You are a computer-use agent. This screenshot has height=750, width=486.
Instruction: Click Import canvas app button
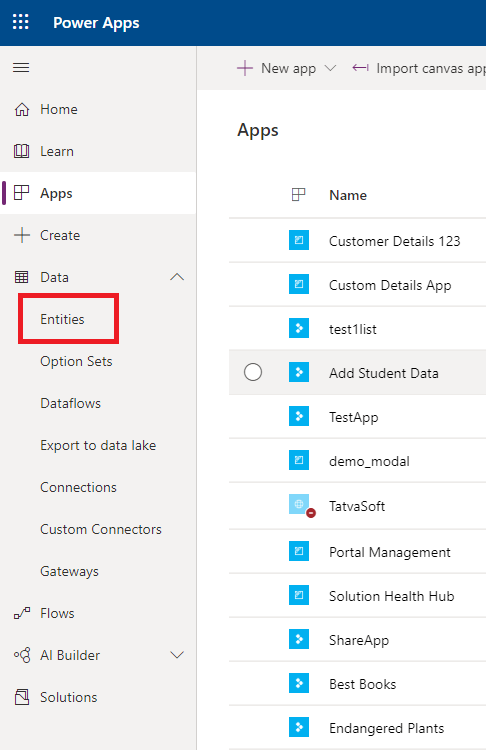(x=419, y=68)
